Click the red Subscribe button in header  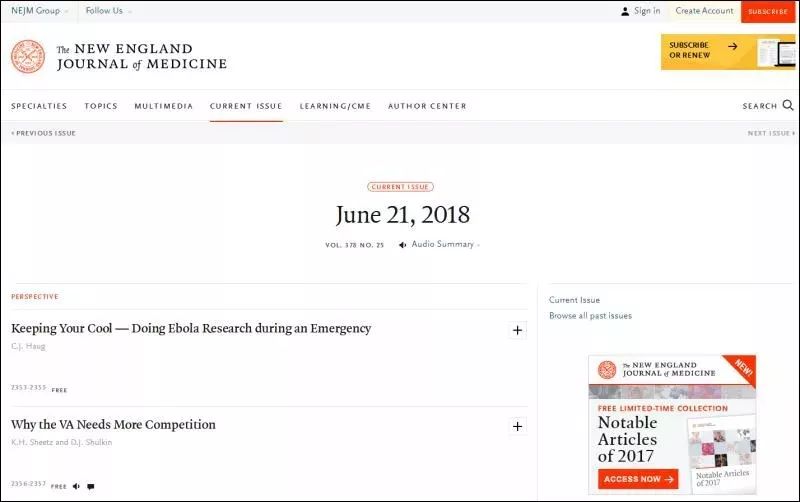(768, 11)
